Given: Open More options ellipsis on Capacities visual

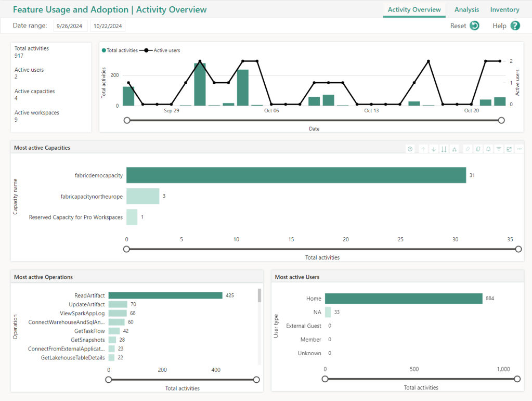Looking at the screenshot, I should point(519,149).
